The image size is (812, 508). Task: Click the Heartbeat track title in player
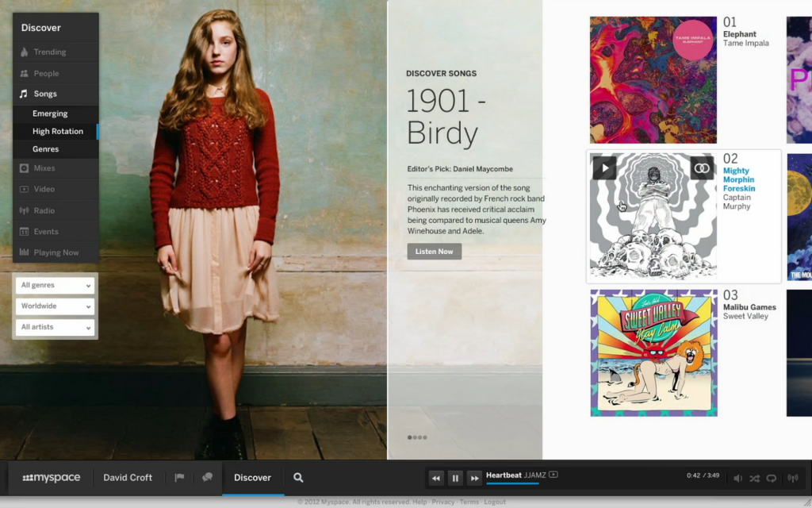tap(504, 475)
